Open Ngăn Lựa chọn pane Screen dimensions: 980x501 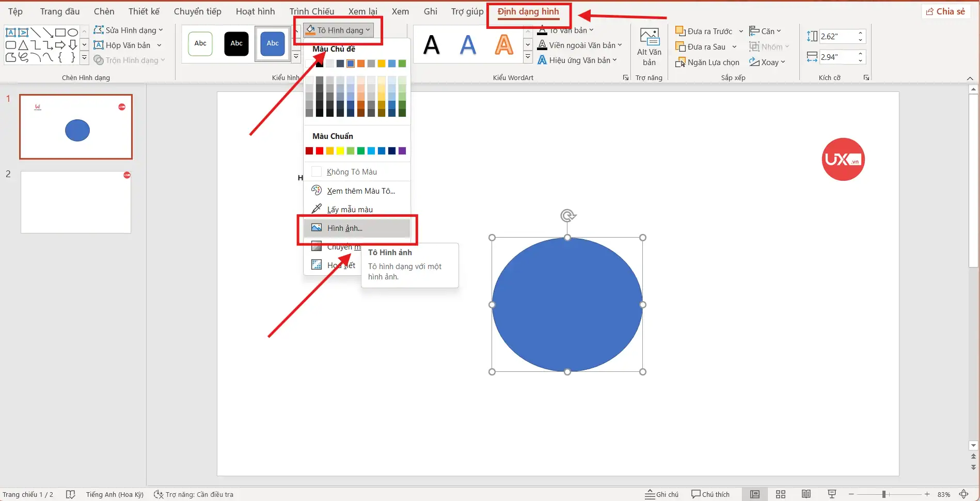tap(707, 62)
